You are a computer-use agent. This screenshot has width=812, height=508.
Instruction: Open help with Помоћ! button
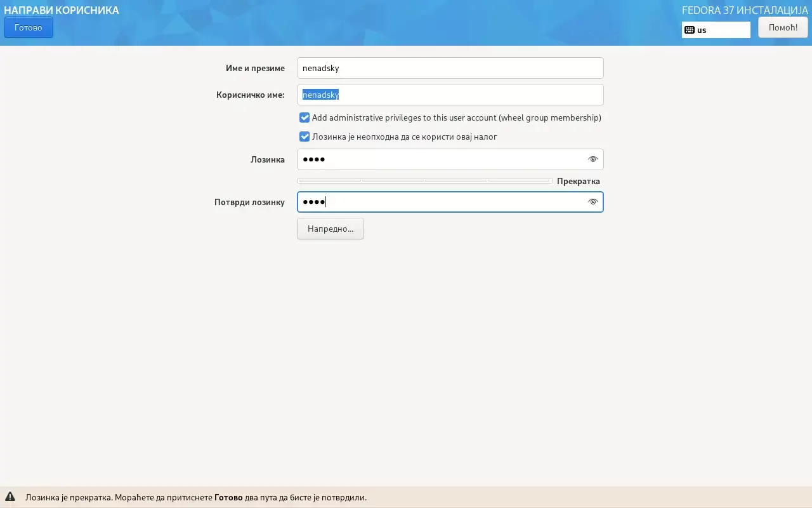[x=783, y=27]
